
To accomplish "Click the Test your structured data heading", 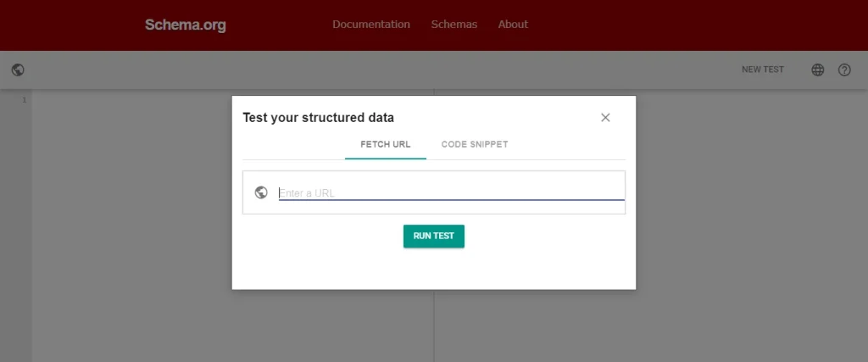I will click(319, 117).
